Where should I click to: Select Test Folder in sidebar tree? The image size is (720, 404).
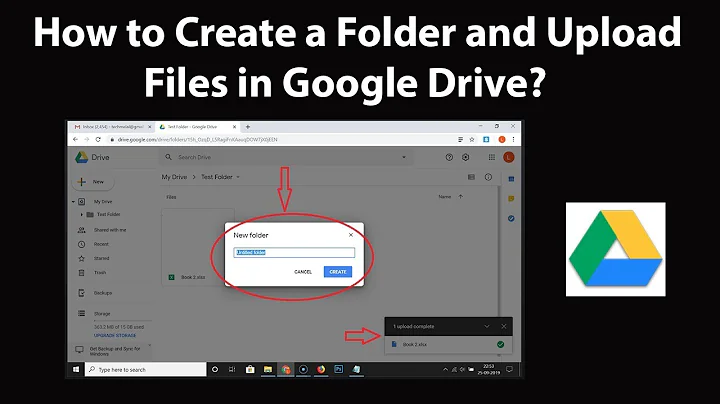point(108,214)
